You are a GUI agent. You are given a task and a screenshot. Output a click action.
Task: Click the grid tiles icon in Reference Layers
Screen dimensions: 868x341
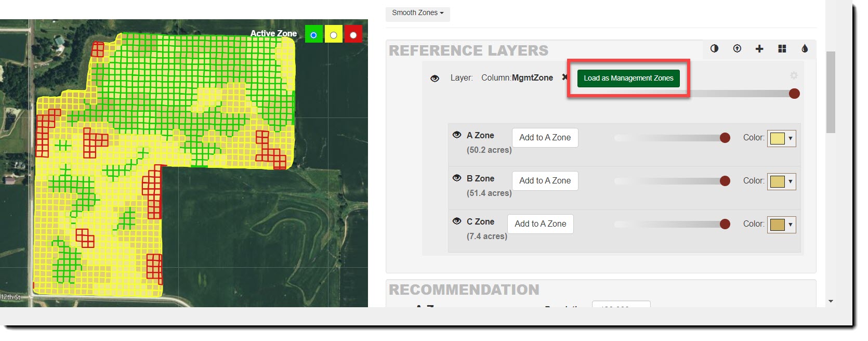(x=782, y=48)
